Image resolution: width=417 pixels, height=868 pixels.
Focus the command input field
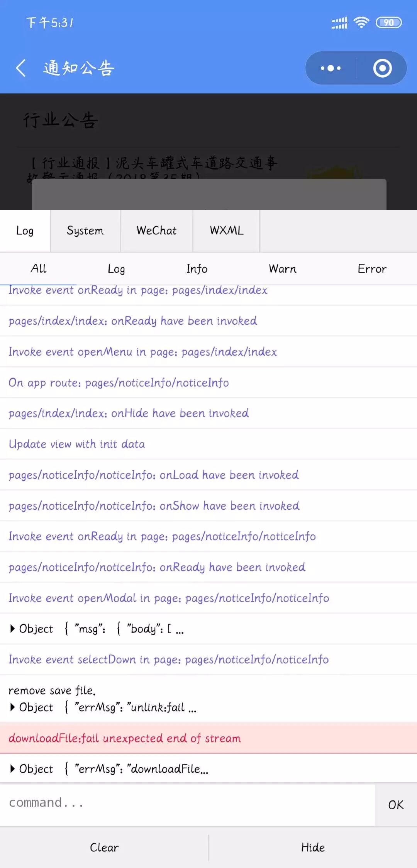(x=187, y=805)
